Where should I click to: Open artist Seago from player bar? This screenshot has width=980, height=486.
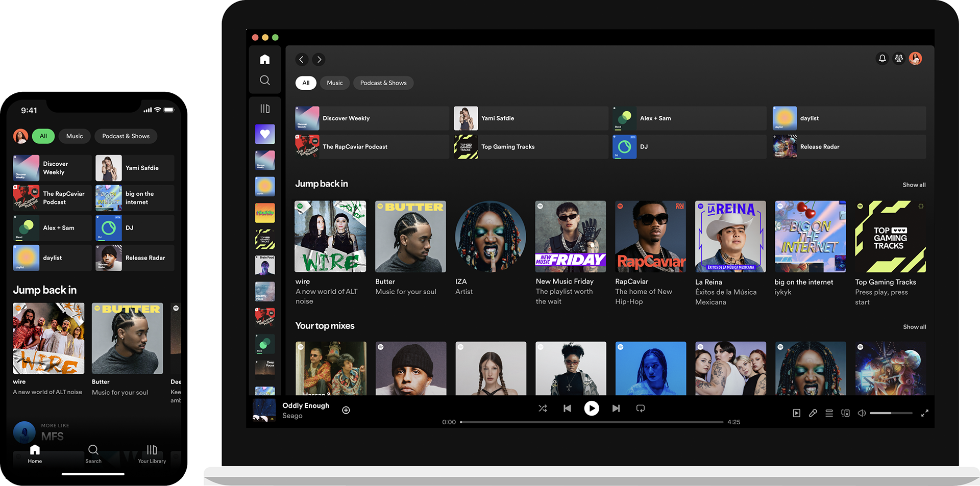pos(292,416)
